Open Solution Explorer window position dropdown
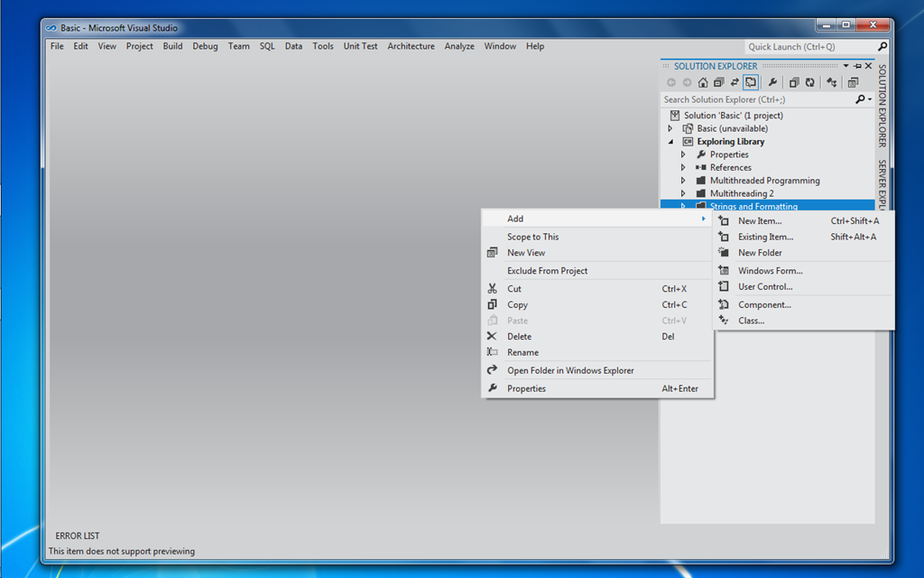This screenshot has height=578, width=924. coord(845,66)
